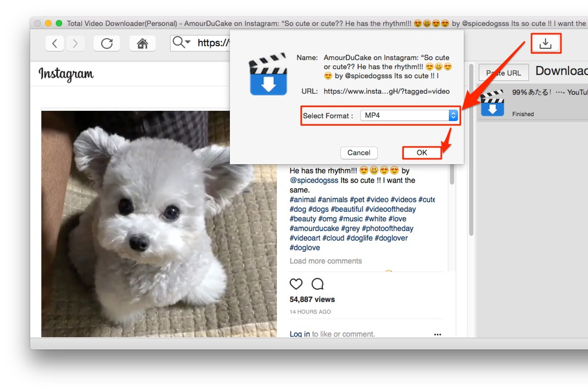Open comments with speech bubble icon
The image size is (588, 392).
point(318,284)
